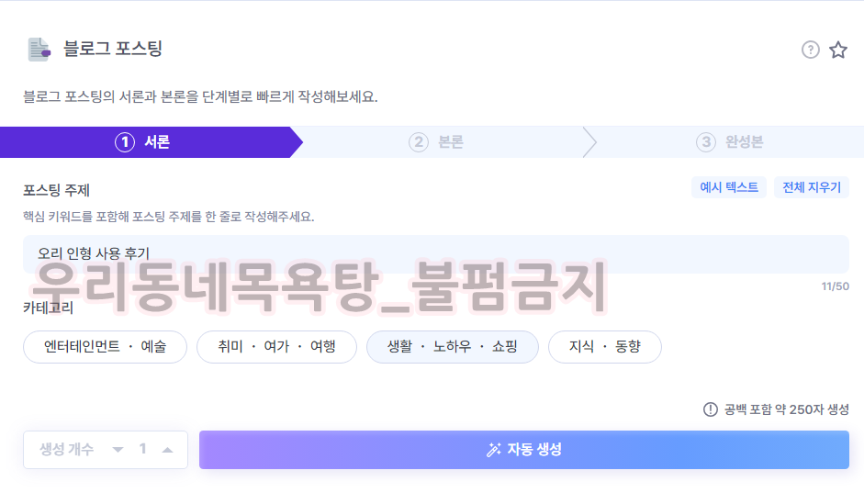Select the 엔터테인먼트 · 예술 category chip

tap(105, 347)
